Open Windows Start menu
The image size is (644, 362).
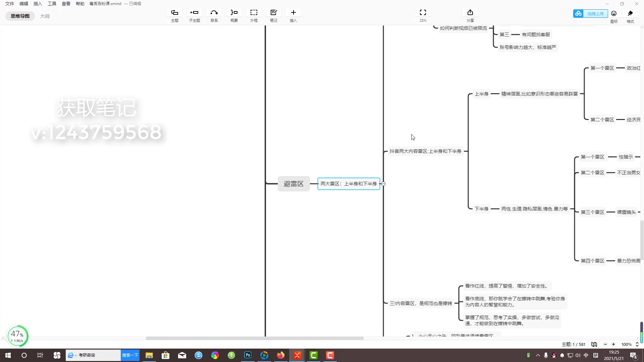click(8, 355)
